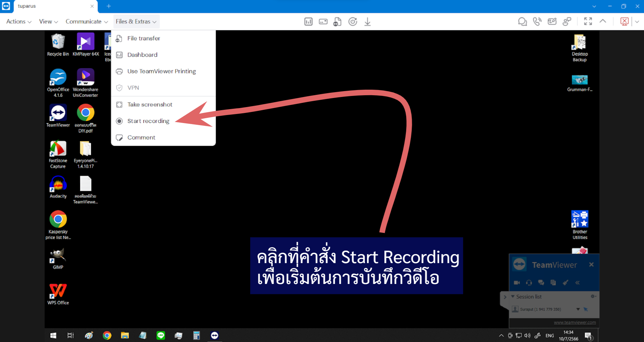Open File transfer from the menu
The width and height of the screenshot is (644, 342).
[x=143, y=38]
